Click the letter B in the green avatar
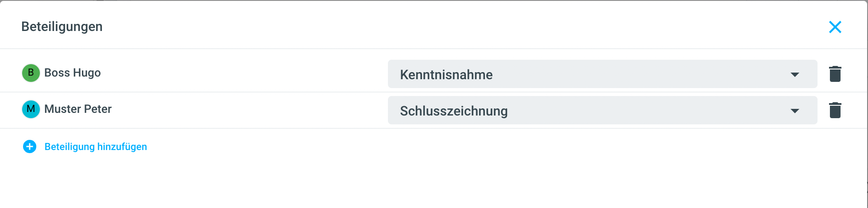This screenshot has height=208, width=868. 31,73
